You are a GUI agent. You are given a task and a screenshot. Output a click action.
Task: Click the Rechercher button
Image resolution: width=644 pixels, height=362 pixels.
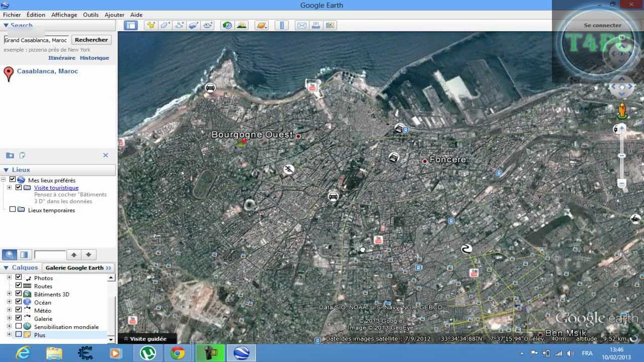[x=92, y=40]
